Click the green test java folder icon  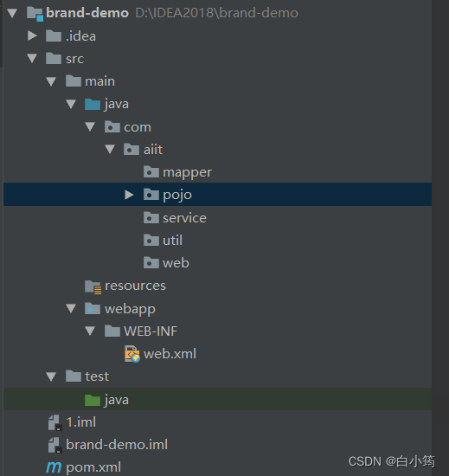point(93,400)
